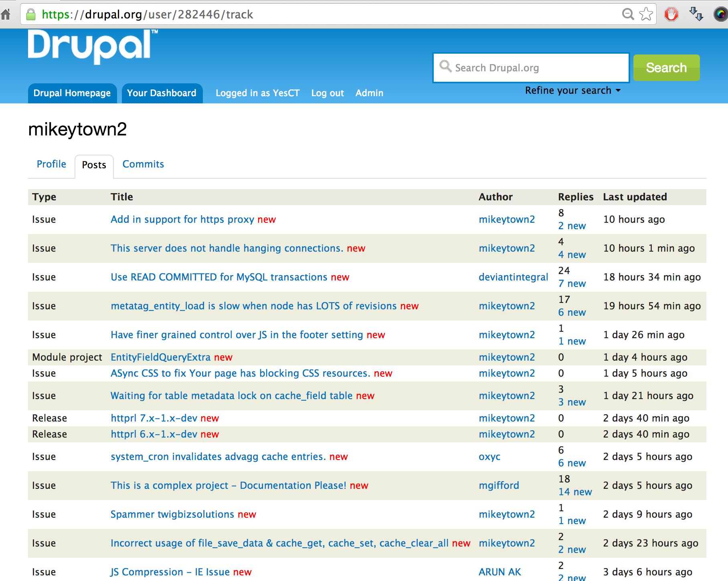Click 1 new replies link in Spammer row
Image resolution: width=728 pixels, height=581 pixels.
pos(572,521)
